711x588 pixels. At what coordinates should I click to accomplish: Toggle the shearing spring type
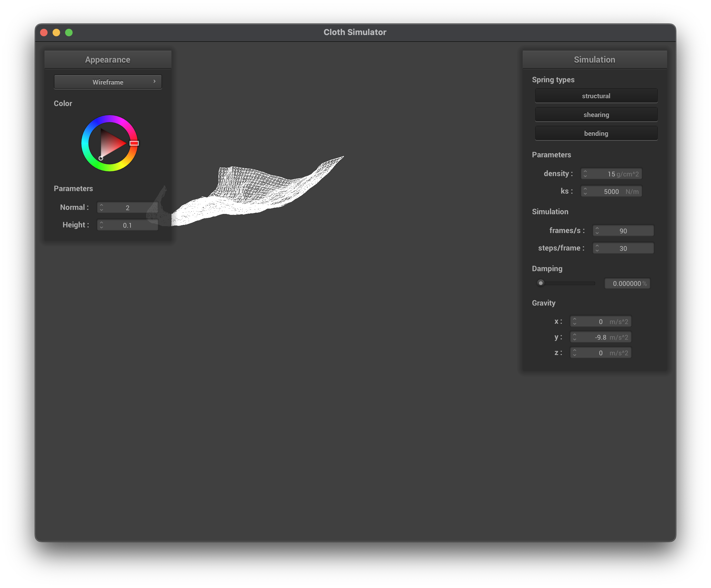pos(596,115)
